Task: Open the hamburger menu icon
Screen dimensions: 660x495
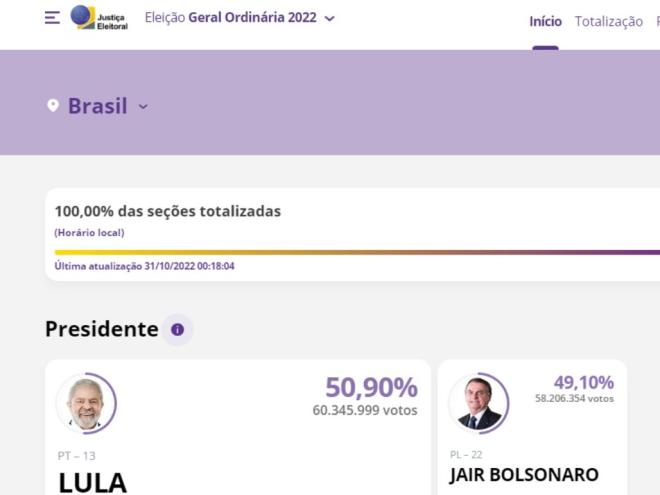Action: click(x=52, y=18)
